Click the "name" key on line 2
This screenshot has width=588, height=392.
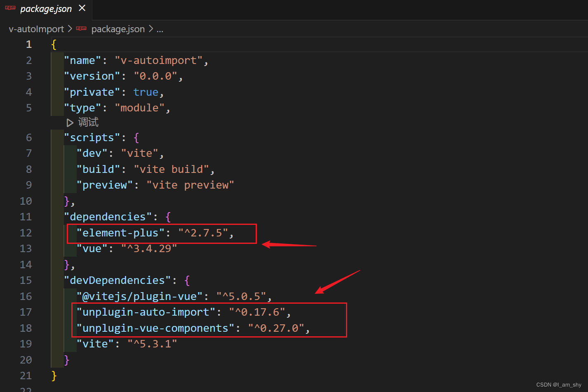click(x=82, y=60)
